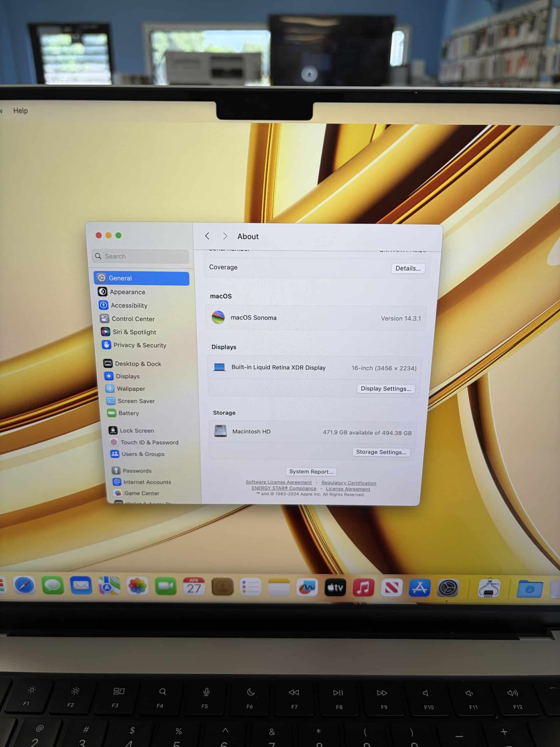Viewport: 560px width, 747px height.
Task: Open Desktop & Dock settings
Action: tap(138, 364)
